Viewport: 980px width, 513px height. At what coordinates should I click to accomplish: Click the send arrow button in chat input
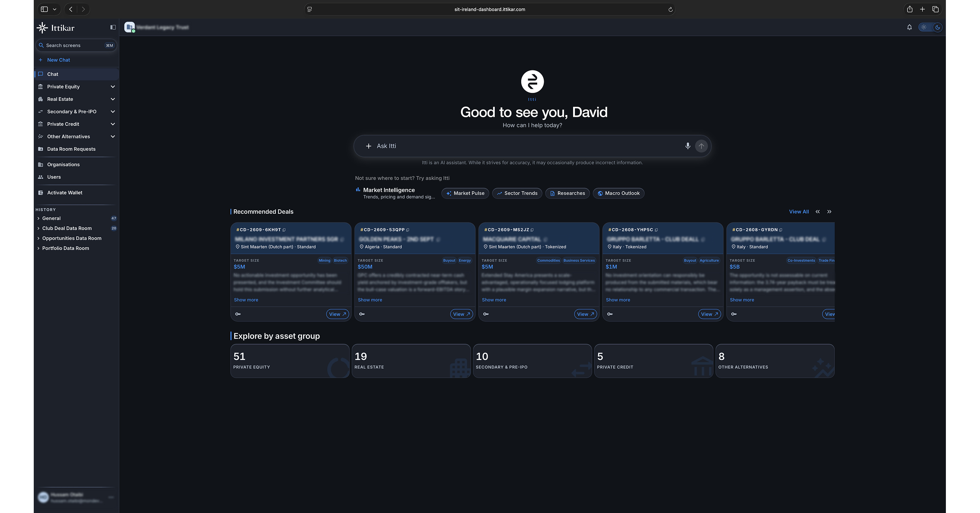coord(701,146)
